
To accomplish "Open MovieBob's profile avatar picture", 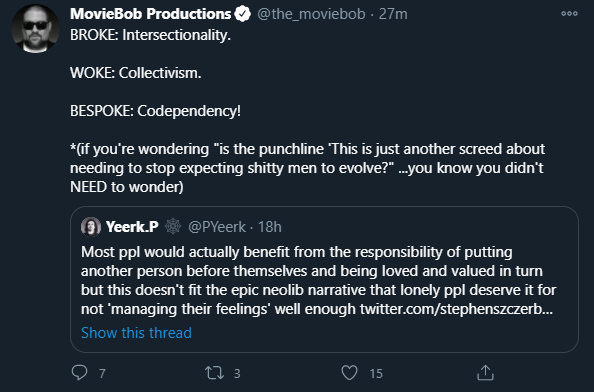I will 36,28.
